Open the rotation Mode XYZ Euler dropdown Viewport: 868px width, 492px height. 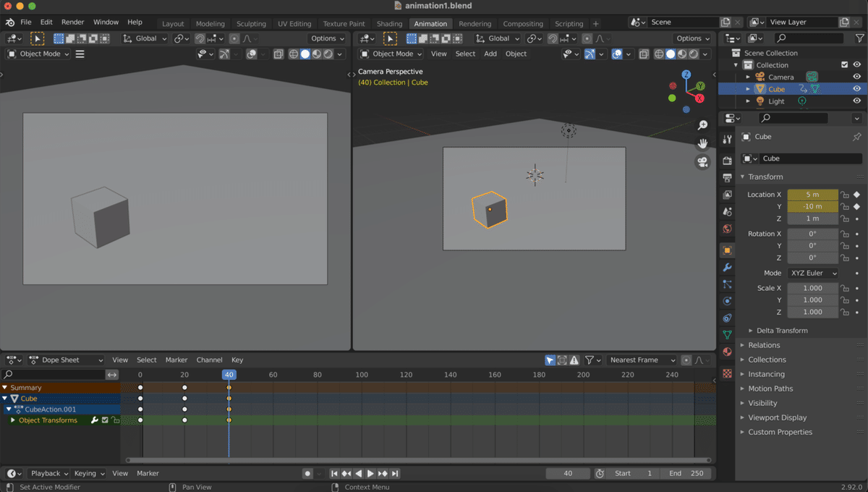coord(812,273)
